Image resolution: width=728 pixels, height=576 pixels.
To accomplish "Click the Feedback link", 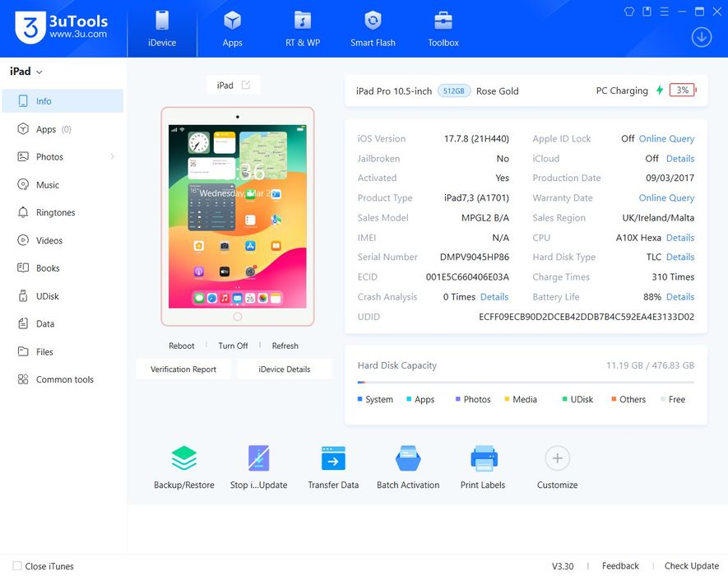I will pyautogui.click(x=620, y=566).
